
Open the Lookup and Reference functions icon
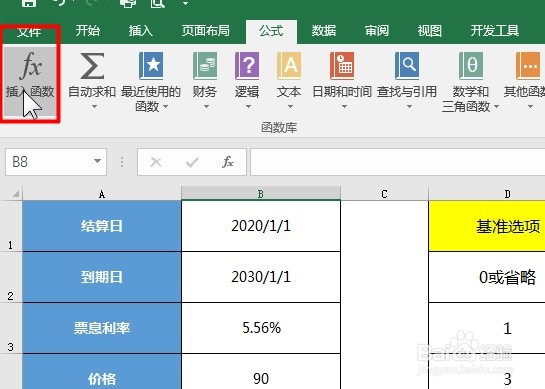click(x=407, y=66)
